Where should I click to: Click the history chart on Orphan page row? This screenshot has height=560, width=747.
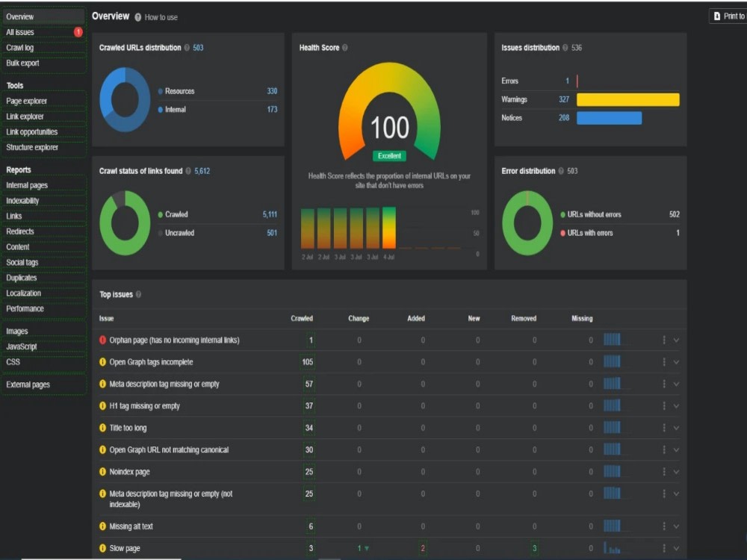[x=612, y=340]
